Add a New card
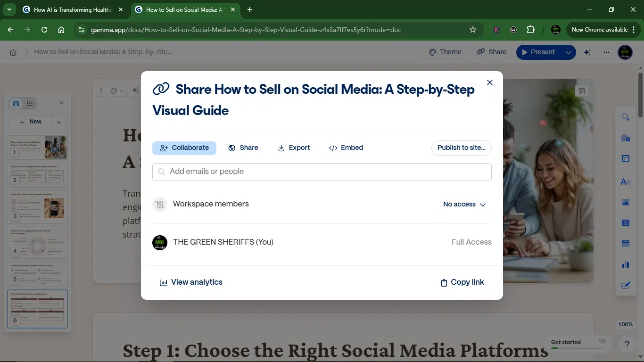The height and width of the screenshot is (362, 644). click(x=30, y=122)
